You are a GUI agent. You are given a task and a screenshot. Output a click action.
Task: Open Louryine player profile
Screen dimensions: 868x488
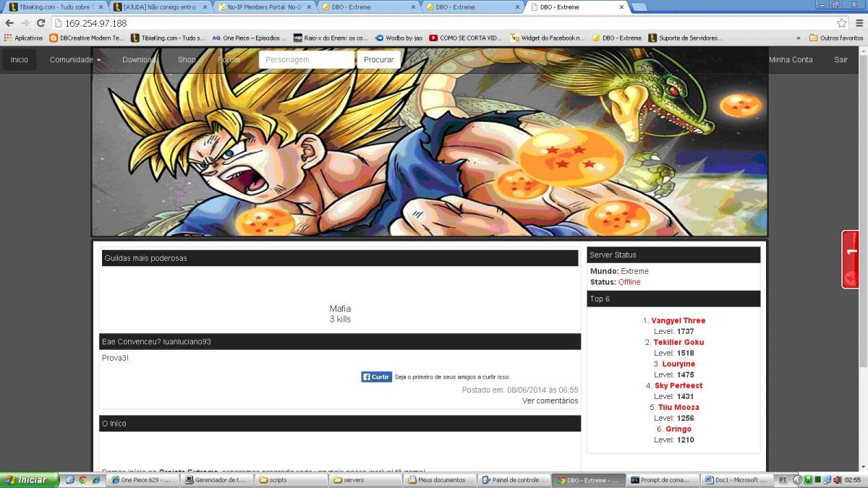678,364
